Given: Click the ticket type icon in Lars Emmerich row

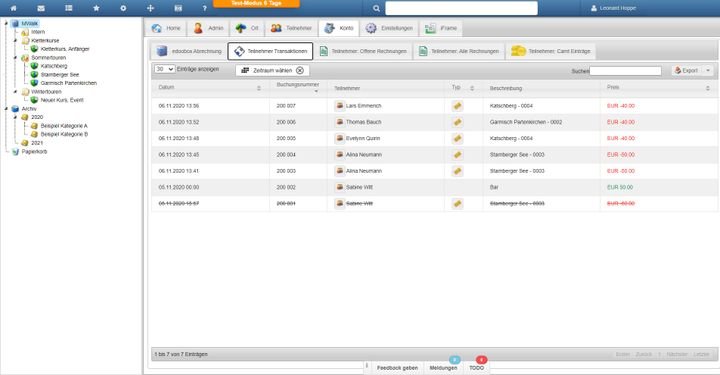Looking at the screenshot, I should click(x=457, y=106).
